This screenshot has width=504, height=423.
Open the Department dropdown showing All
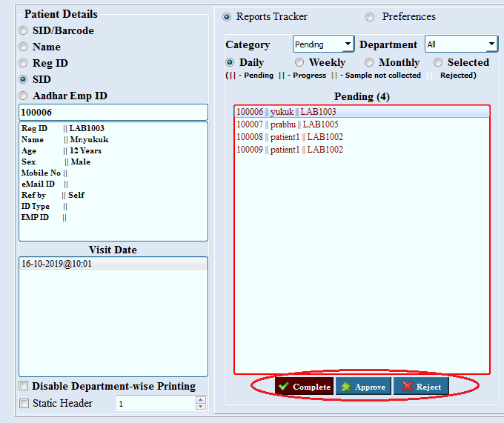(x=461, y=44)
